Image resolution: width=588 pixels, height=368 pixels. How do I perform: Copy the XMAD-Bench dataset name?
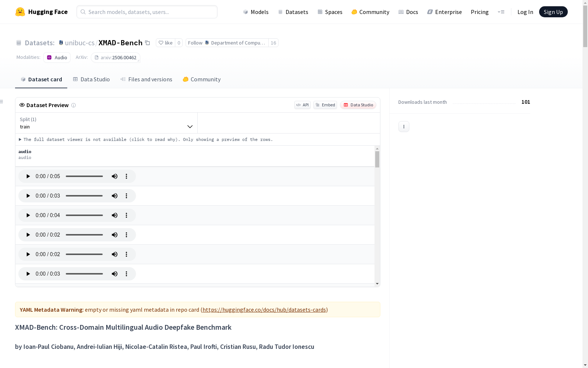point(147,43)
